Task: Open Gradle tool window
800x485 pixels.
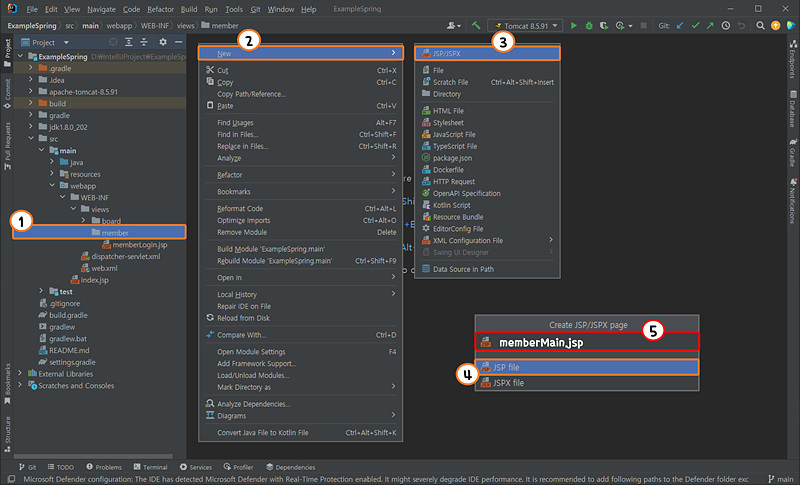Action: click(793, 152)
